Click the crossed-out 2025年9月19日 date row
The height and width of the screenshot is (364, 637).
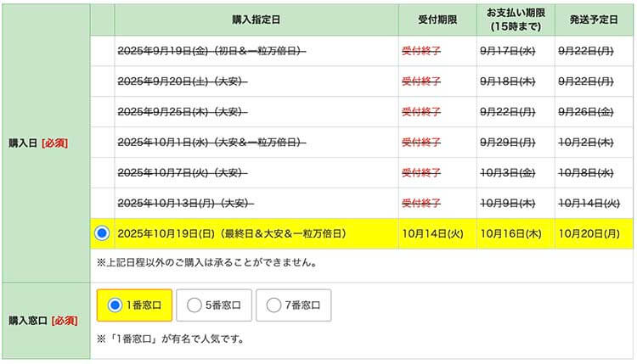pos(211,51)
